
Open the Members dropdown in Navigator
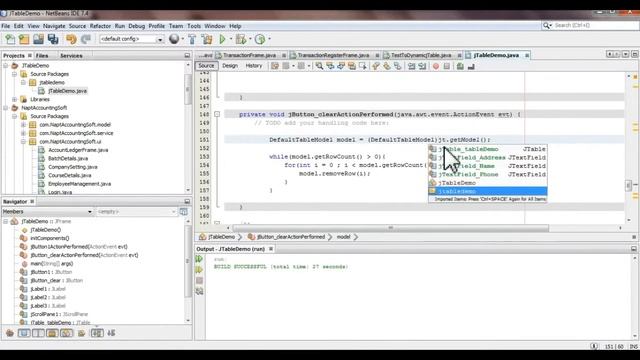click(x=47, y=211)
